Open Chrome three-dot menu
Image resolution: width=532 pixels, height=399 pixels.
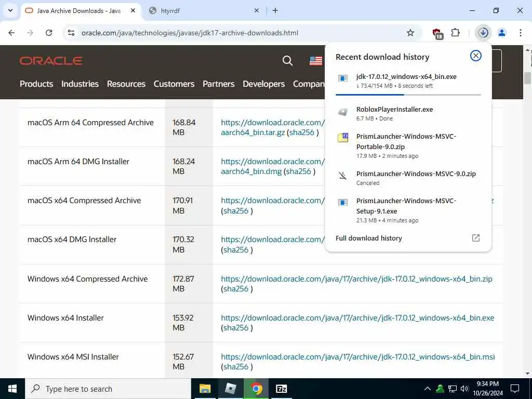(521, 33)
